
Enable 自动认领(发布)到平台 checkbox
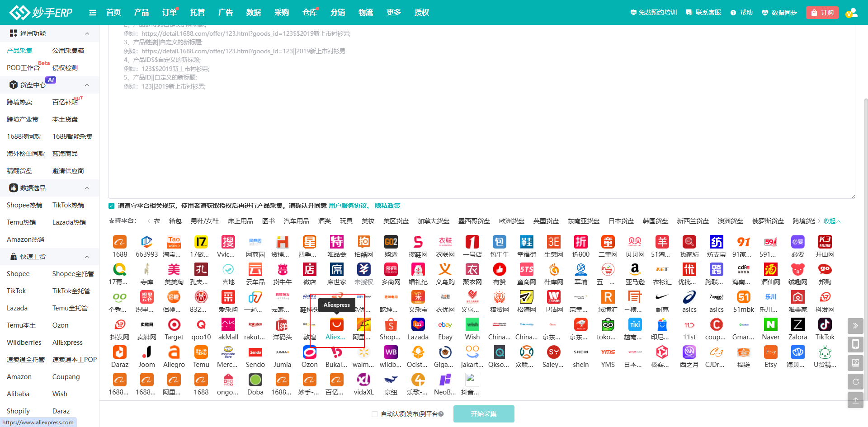(x=374, y=414)
